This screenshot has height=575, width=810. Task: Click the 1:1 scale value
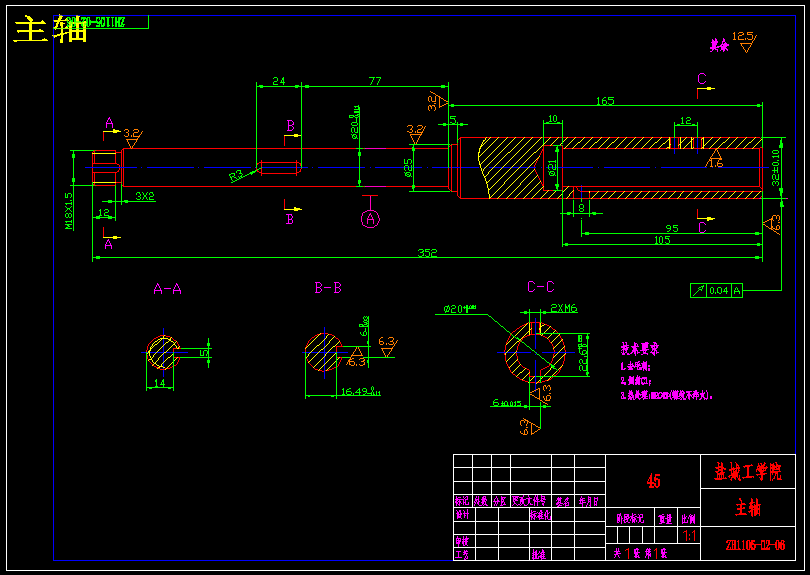[x=689, y=536]
